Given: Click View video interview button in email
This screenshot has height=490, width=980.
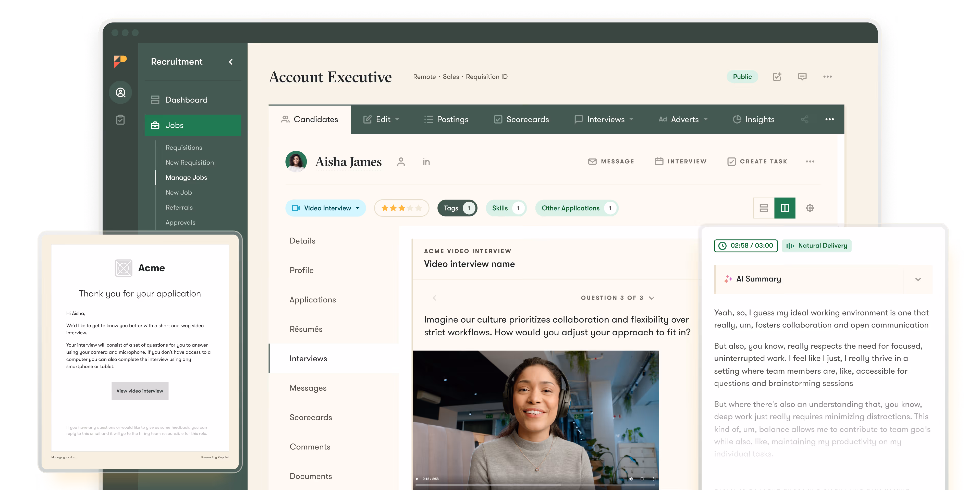Looking at the screenshot, I should tap(140, 391).
